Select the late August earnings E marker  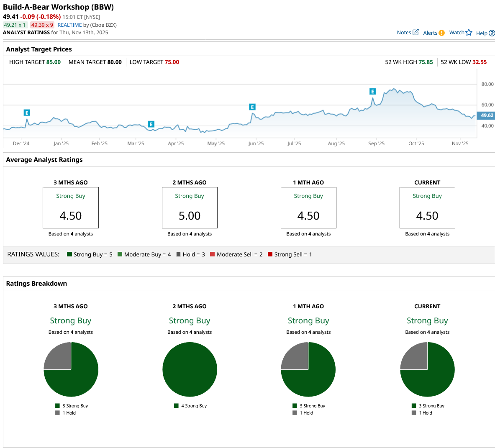click(x=372, y=91)
